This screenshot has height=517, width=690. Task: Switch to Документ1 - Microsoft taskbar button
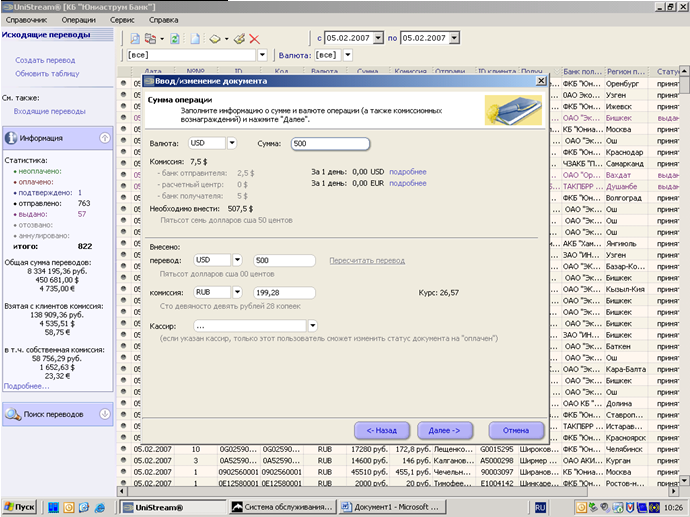pyautogui.click(x=393, y=507)
